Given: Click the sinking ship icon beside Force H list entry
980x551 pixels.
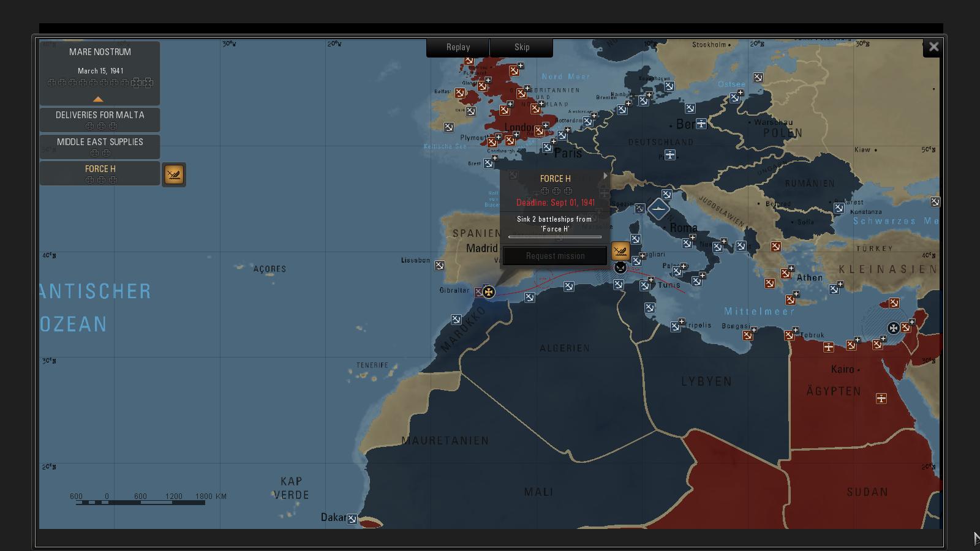Looking at the screenshot, I should click(174, 175).
